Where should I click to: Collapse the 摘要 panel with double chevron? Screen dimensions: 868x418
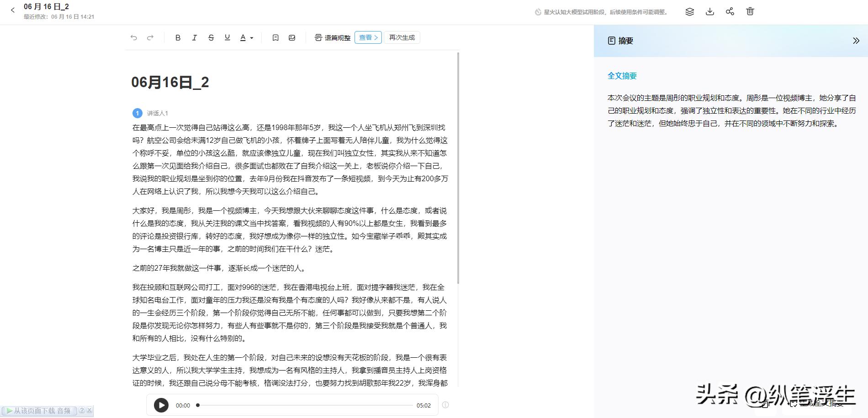coord(856,41)
